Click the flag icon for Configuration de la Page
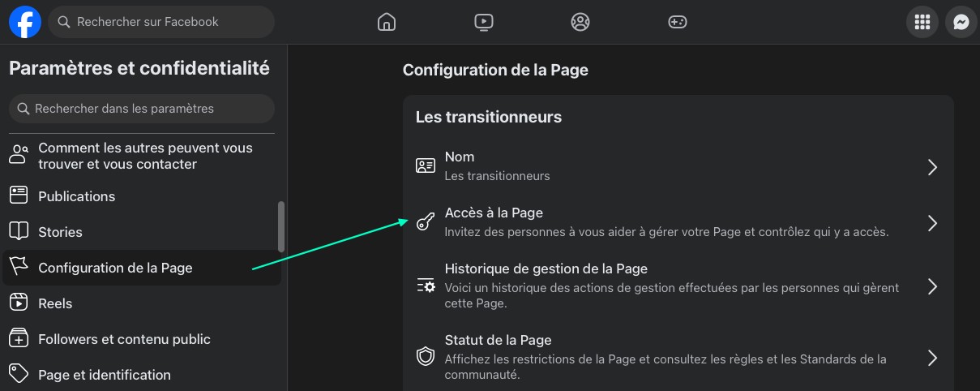This screenshot has height=391, width=980. (19, 266)
